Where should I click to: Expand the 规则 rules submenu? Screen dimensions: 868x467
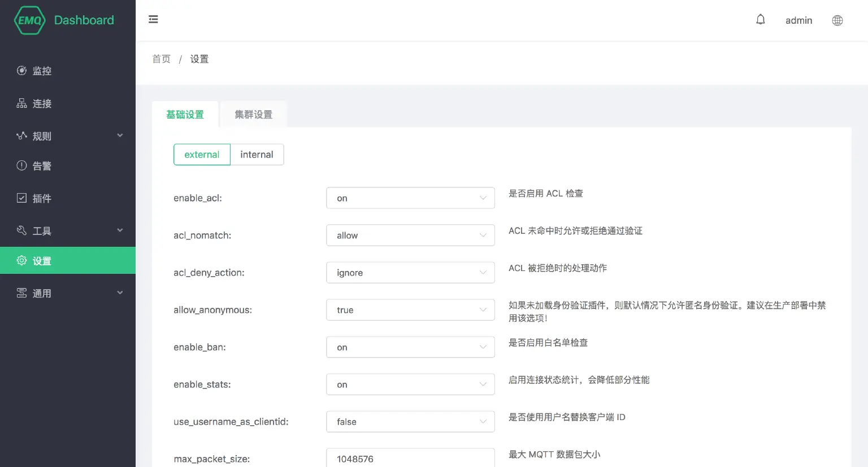[68, 136]
